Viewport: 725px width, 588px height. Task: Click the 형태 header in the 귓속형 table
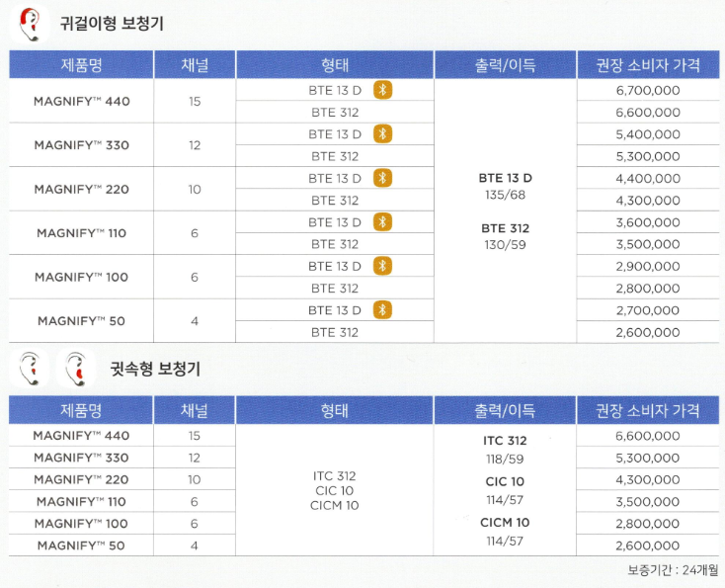[x=335, y=410]
